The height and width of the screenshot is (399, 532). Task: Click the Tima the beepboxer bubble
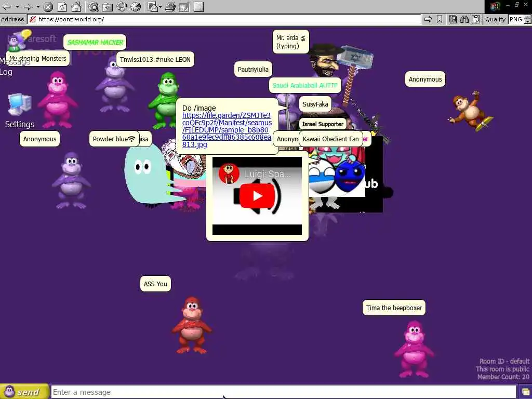click(x=394, y=308)
